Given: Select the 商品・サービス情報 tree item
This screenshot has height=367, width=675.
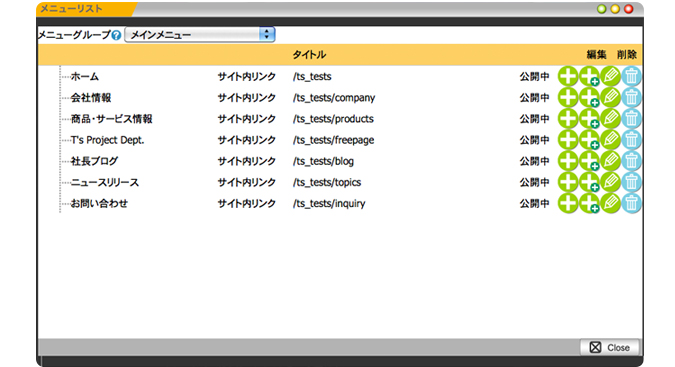Looking at the screenshot, I should coord(111,119).
